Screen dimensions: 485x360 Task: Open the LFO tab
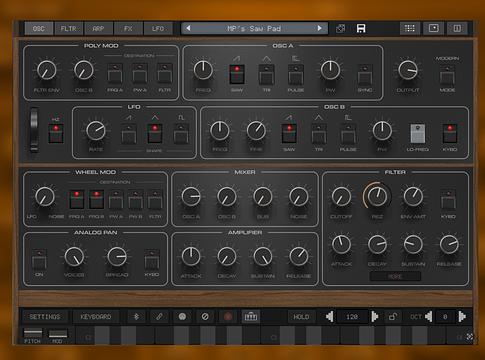pos(158,29)
